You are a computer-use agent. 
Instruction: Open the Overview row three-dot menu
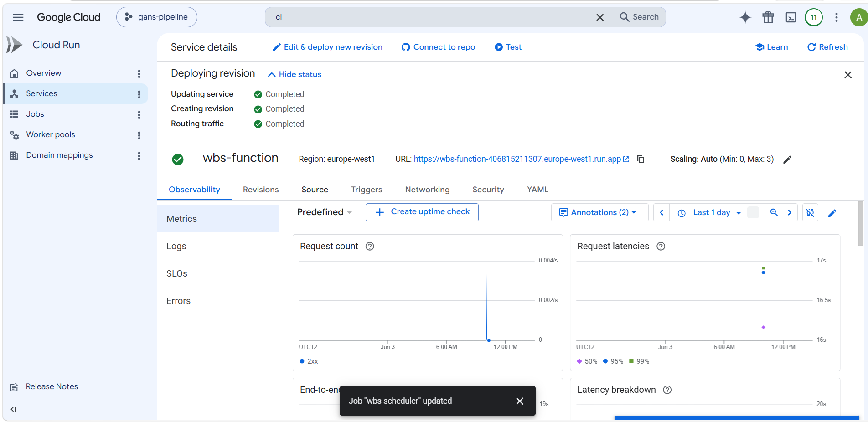click(x=139, y=74)
